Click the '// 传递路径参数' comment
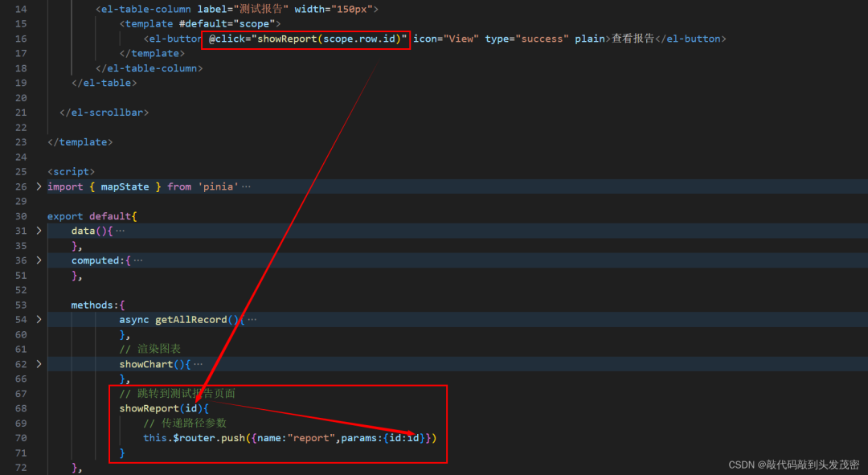This screenshot has width=868, height=475. (x=185, y=423)
